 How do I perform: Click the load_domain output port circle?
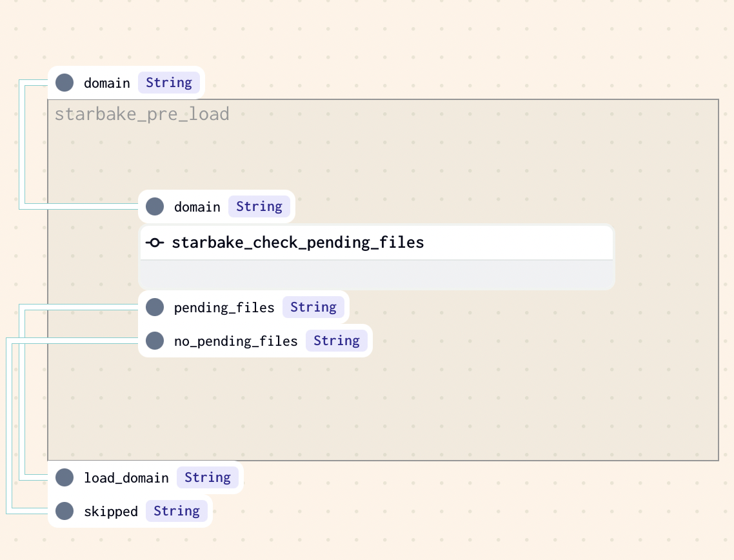[x=64, y=477]
